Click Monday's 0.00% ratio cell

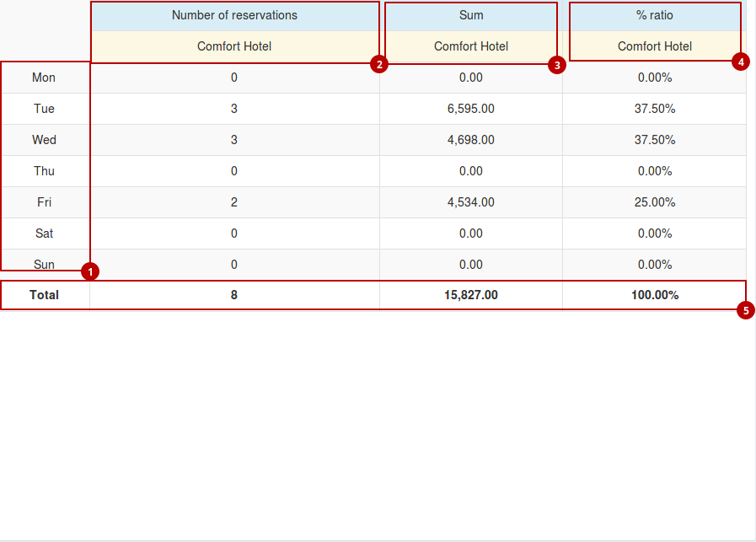coord(655,78)
